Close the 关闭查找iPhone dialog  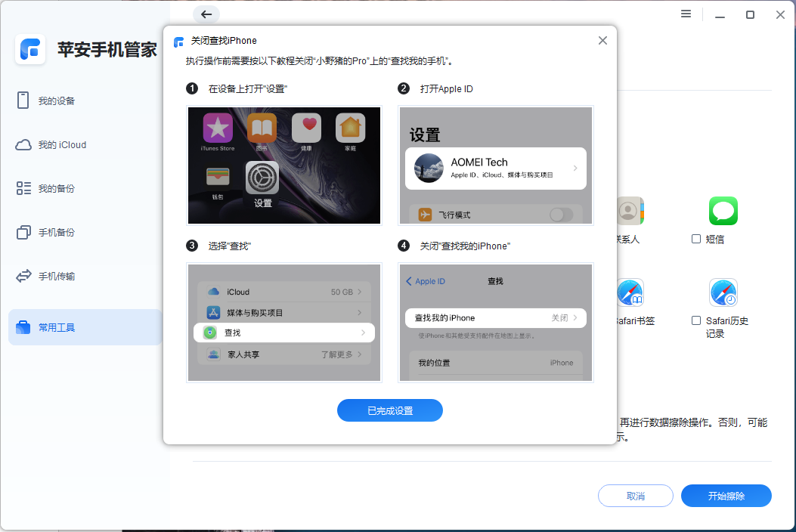[x=602, y=40]
